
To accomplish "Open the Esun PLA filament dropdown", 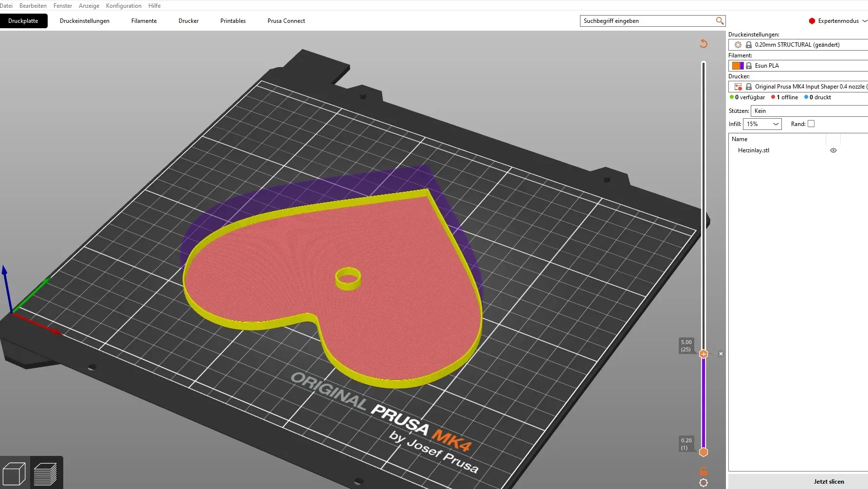I will (x=798, y=66).
